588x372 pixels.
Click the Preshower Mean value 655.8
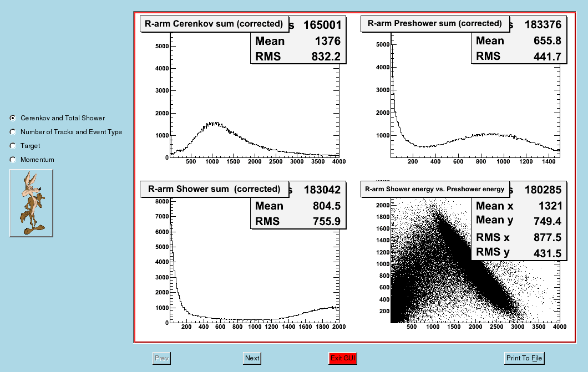click(547, 41)
